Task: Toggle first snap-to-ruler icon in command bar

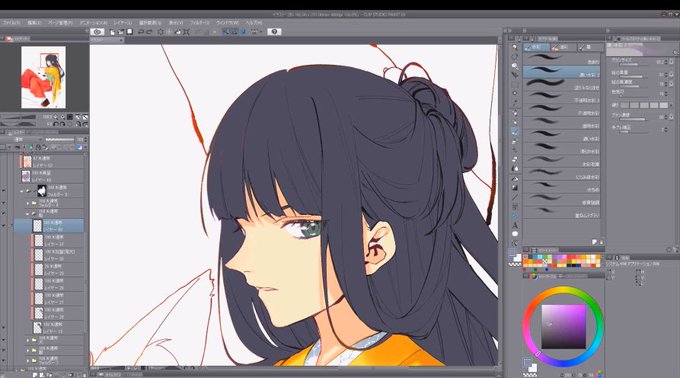Action: 226,32
